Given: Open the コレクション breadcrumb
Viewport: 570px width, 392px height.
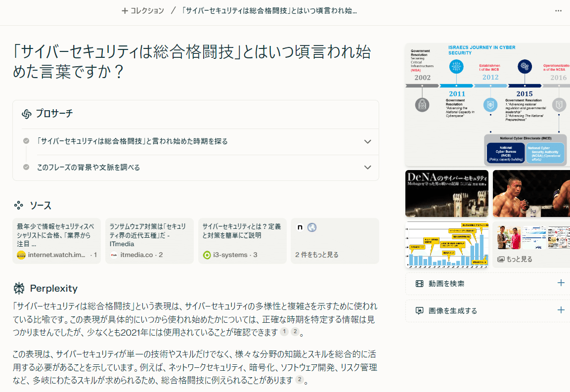Looking at the screenshot, I should tap(143, 11).
